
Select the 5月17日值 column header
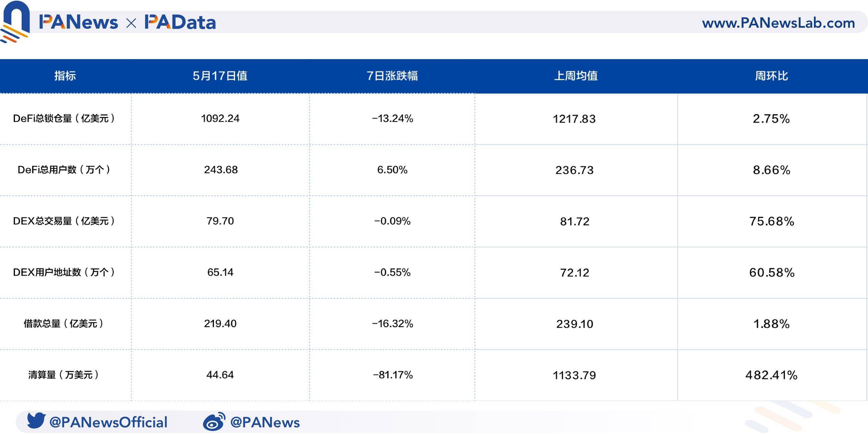pos(220,76)
